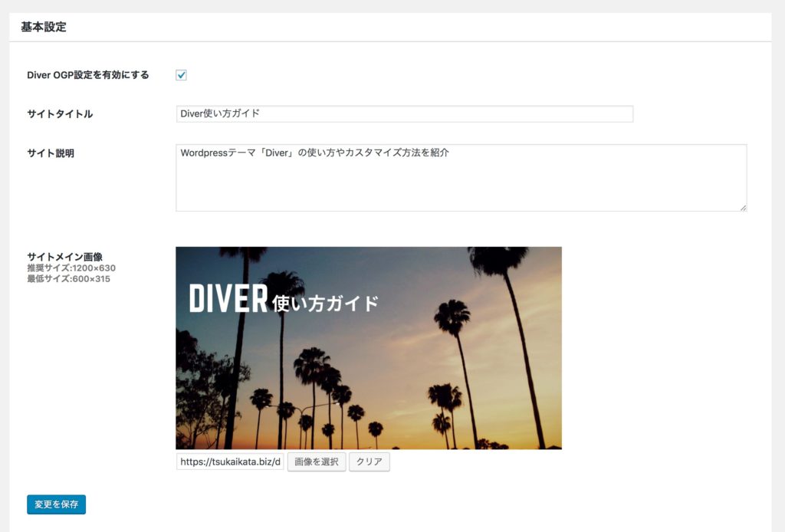The width and height of the screenshot is (785, 532).
Task: Click the palm tree site main image preview
Action: click(369, 348)
